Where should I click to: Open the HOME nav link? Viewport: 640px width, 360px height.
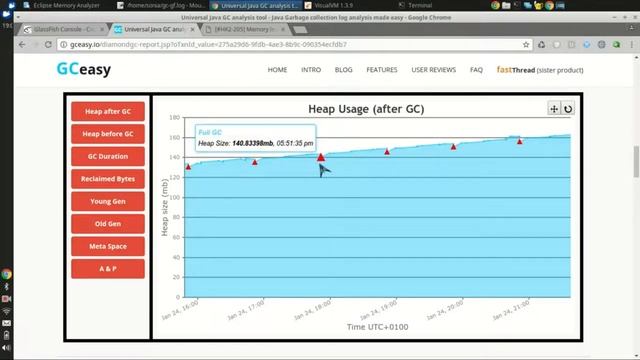click(x=277, y=70)
